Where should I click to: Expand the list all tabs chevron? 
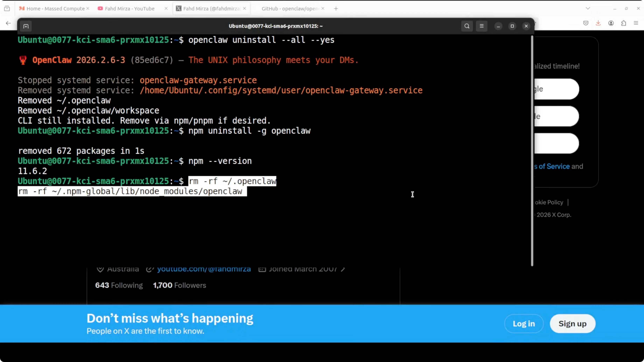coord(588,9)
